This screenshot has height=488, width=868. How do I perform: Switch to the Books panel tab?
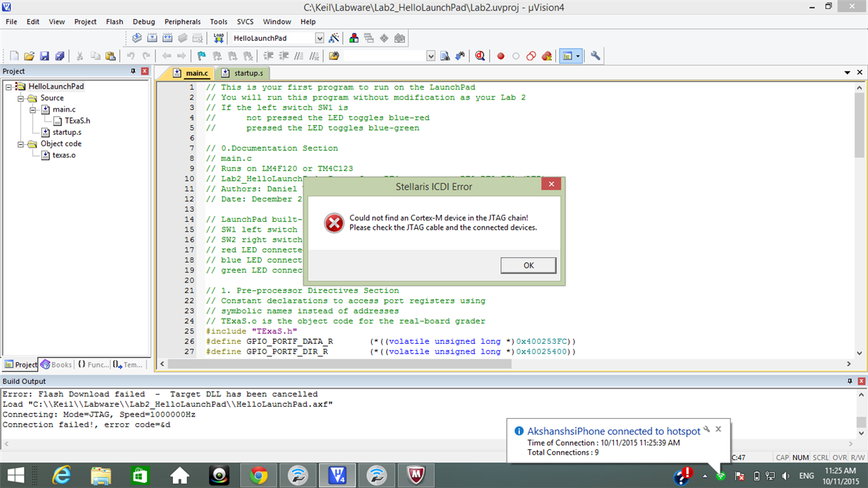point(56,364)
